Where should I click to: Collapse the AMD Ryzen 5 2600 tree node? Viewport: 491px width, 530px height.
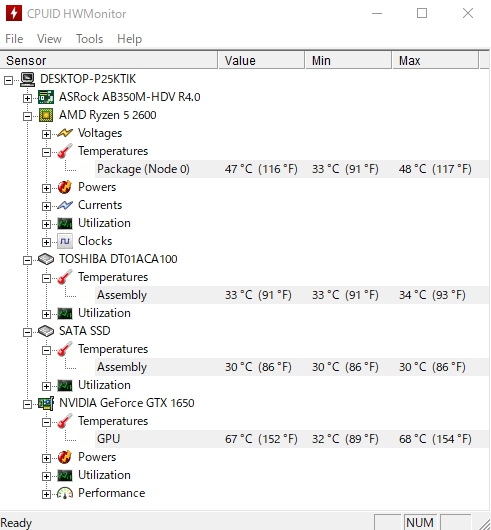[x=27, y=116]
